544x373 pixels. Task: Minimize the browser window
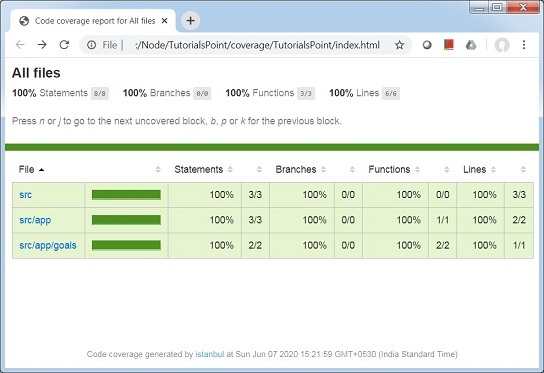pos(479,7)
